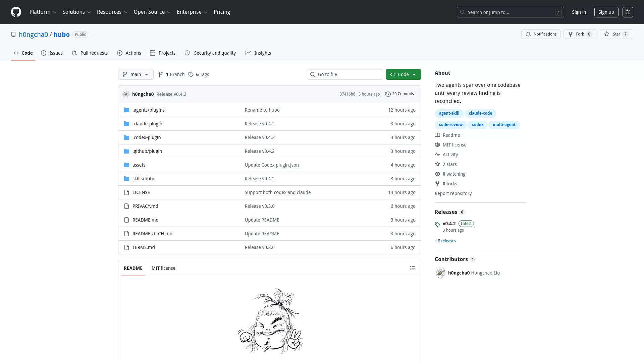The image size is (644, 362).
Task: Focus the Go to file input
Action: point(345,74)
